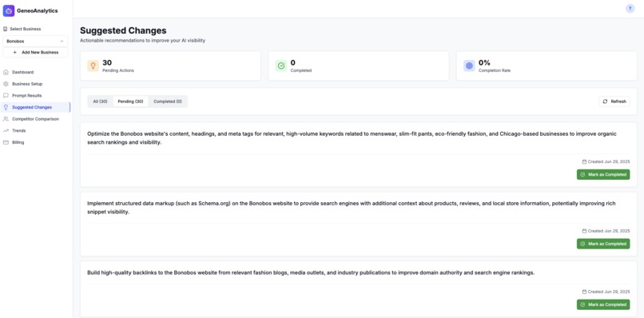Click the GeneoAnalytics robot logo icon

tap(9, 10)
